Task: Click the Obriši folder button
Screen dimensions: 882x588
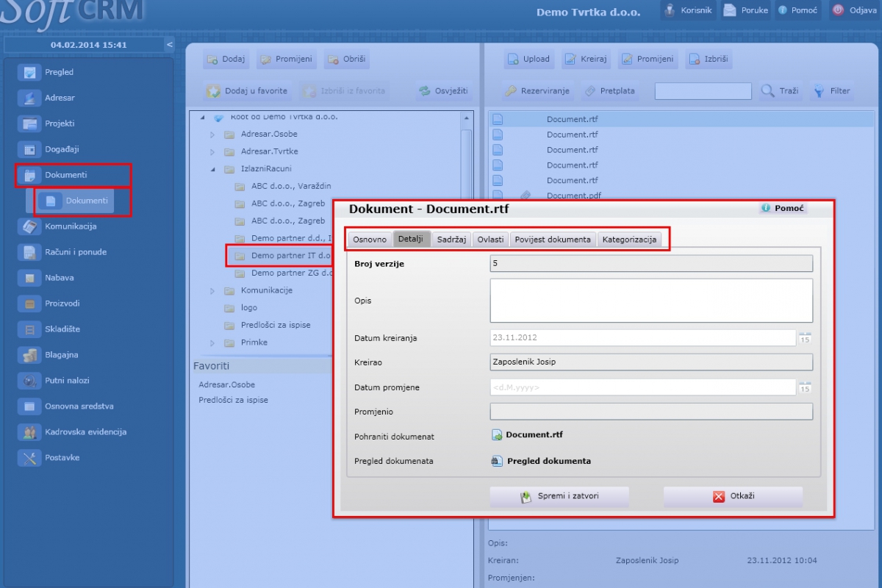Action: 347,60
